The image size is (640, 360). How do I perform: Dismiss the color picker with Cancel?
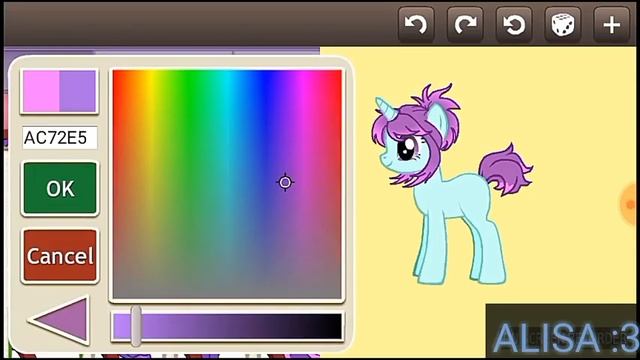[x=60, y=256]
